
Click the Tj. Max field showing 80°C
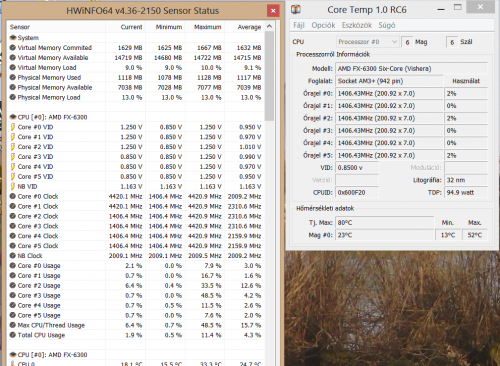(x=385, y=222)
